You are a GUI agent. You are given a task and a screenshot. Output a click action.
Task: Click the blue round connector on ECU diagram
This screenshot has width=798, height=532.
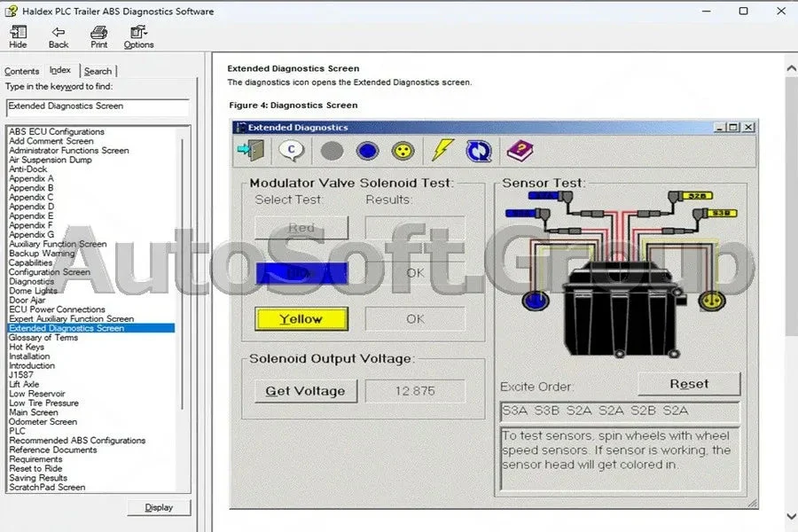(536, 301)
